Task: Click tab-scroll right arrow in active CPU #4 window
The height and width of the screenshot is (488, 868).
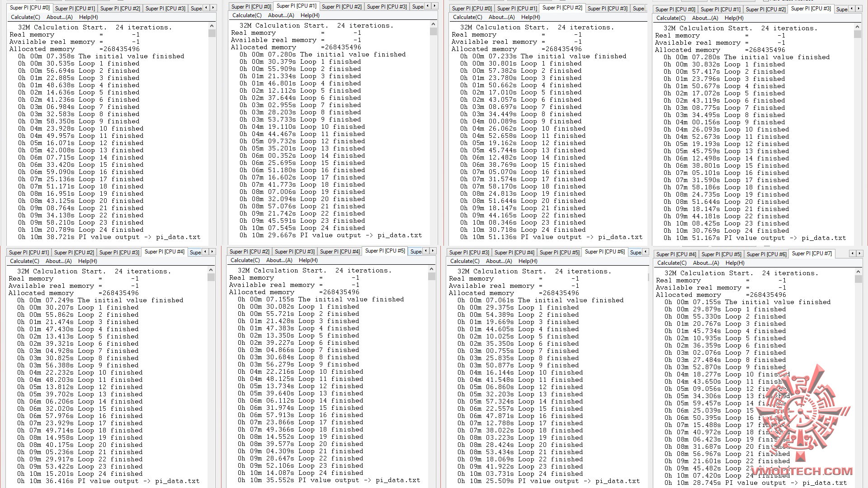Action: (212, 252)
